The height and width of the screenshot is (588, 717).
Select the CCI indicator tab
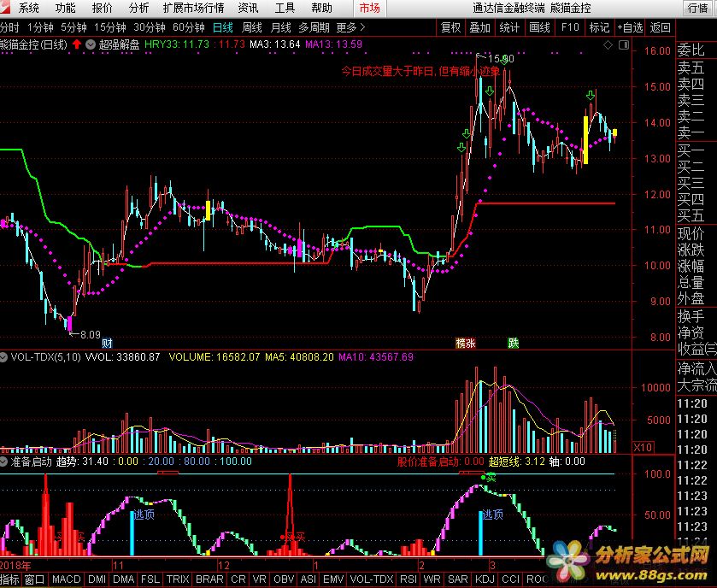[x=510, y=579]
